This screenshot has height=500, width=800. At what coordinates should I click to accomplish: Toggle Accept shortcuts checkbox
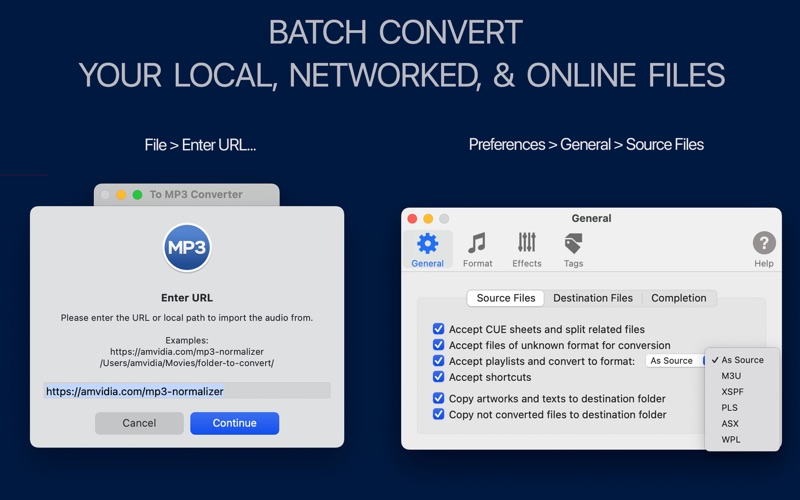coord(438,377)
